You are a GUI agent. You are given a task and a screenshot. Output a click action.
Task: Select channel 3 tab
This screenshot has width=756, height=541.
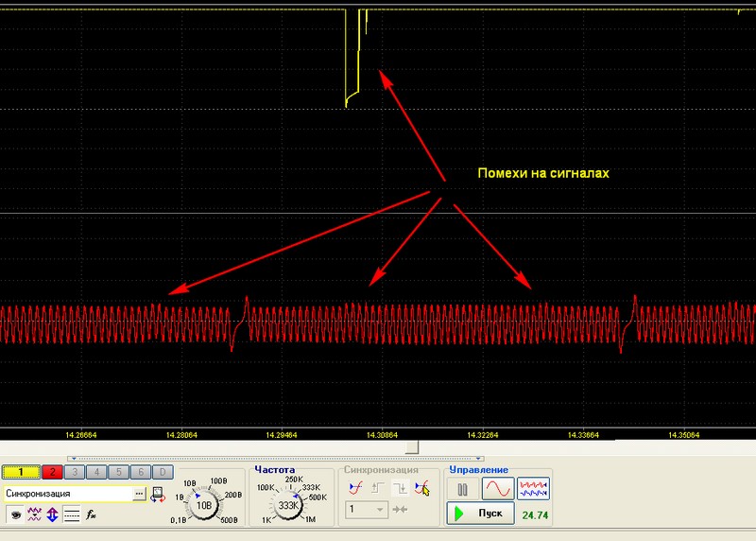[x=75, y=472]
